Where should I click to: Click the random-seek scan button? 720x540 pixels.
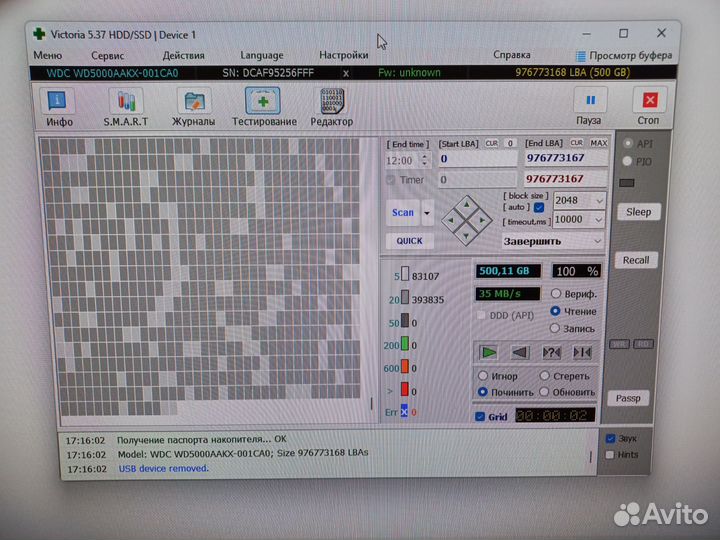(x=551, y=353)
